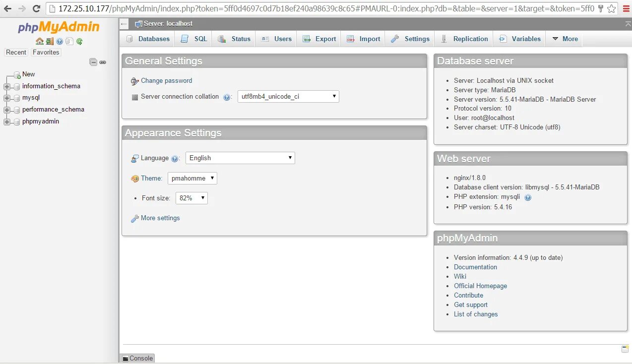The image size is (632, 364).
Task: Switch to the Databases tab
Action: 148,39
